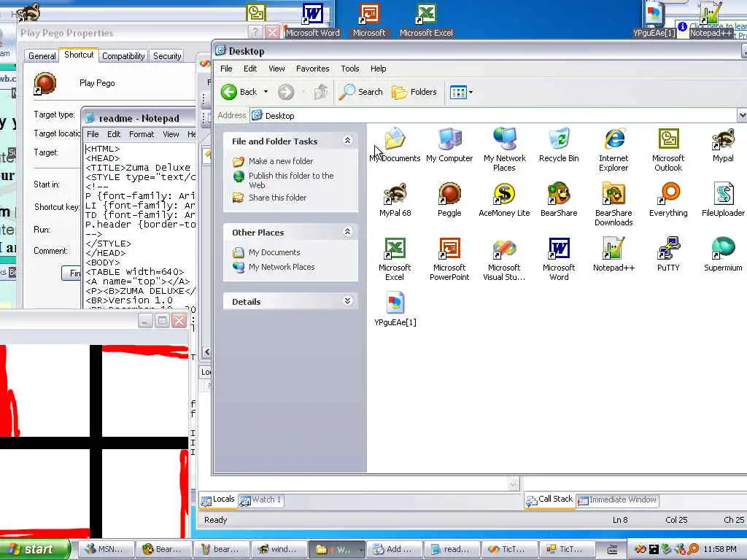Click the Back button in Desktop window
This screenshot has height=560, width=747.
[239, 92]
